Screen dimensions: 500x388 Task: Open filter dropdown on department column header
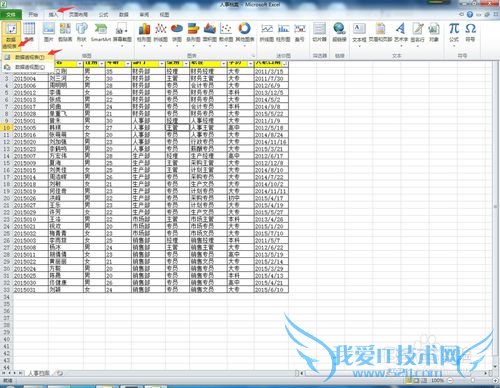[x=162, y=63]
